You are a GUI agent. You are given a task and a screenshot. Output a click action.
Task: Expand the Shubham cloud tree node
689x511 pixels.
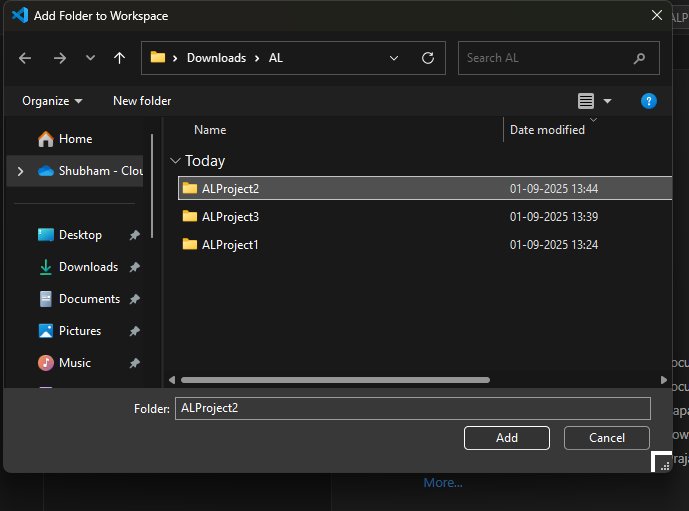(x=20, y=171)
